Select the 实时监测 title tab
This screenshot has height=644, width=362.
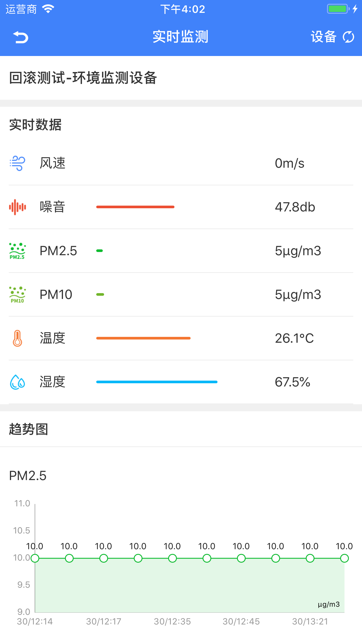coord(181,37)
